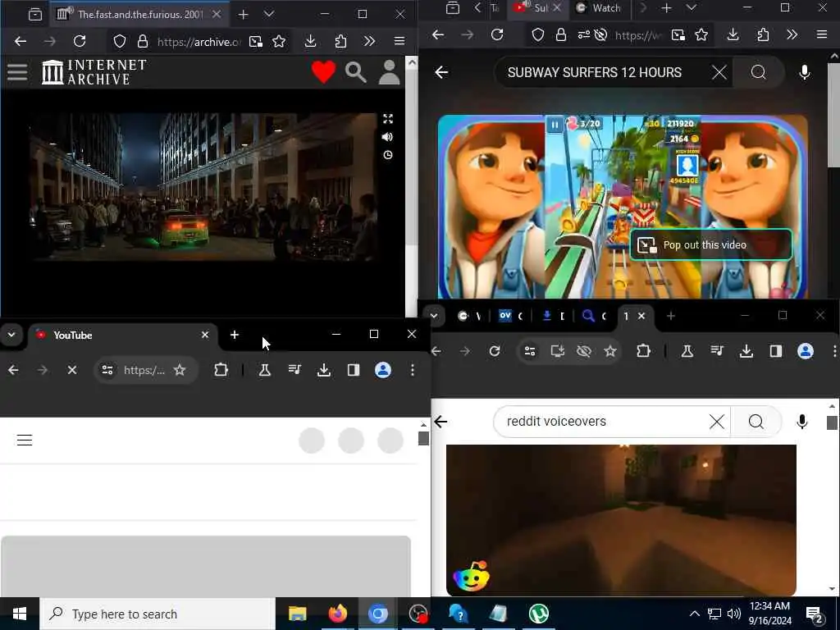The width and height of the screenshot is (840, 630).
Task: Click Pop out this video button
Action: coord(711,244)
